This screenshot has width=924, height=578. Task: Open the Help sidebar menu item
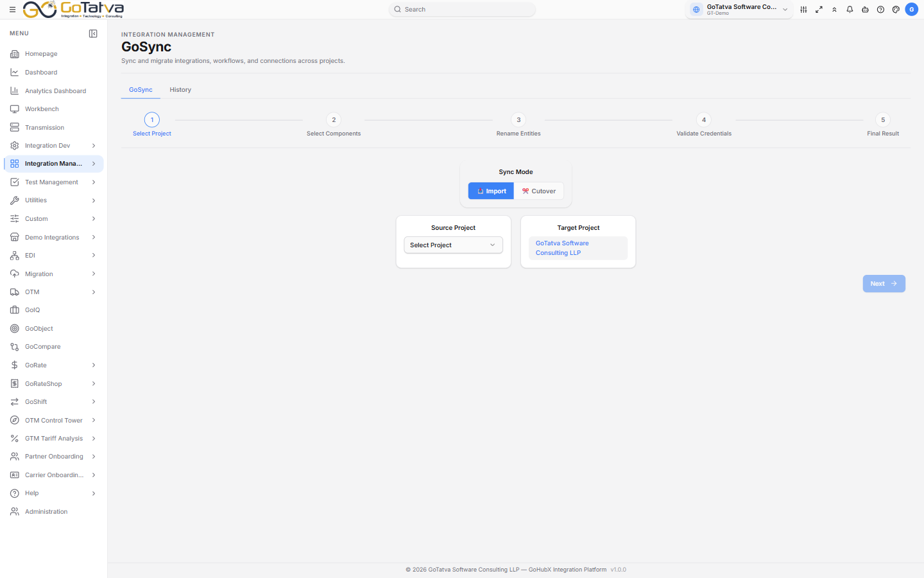click(x=54, y=493)
